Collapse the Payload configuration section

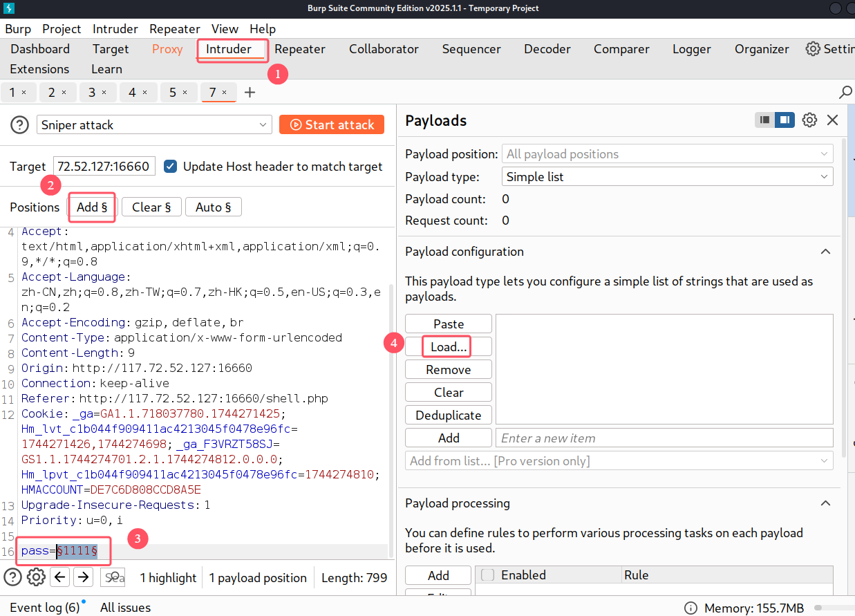pyautogui.click(x=825, y=252)
